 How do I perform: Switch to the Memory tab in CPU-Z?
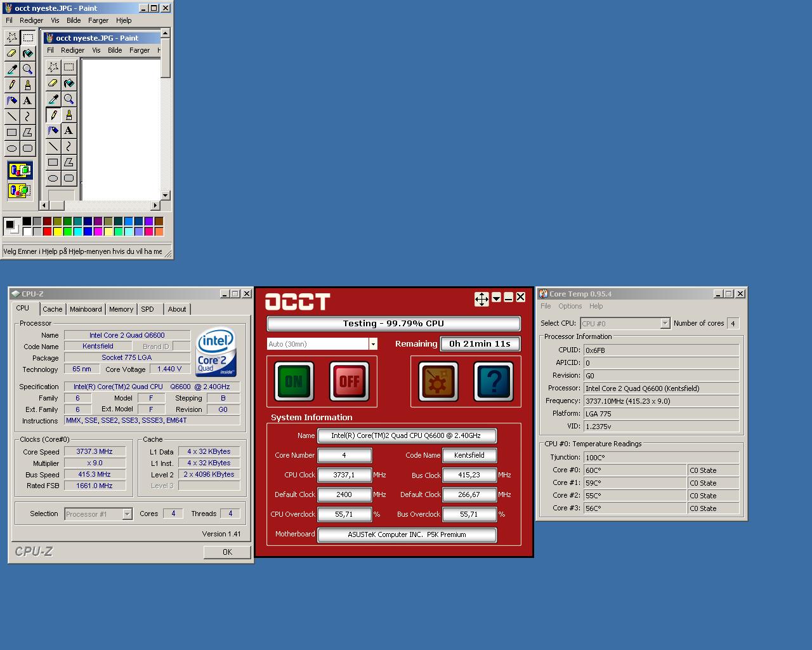(121, 309)
